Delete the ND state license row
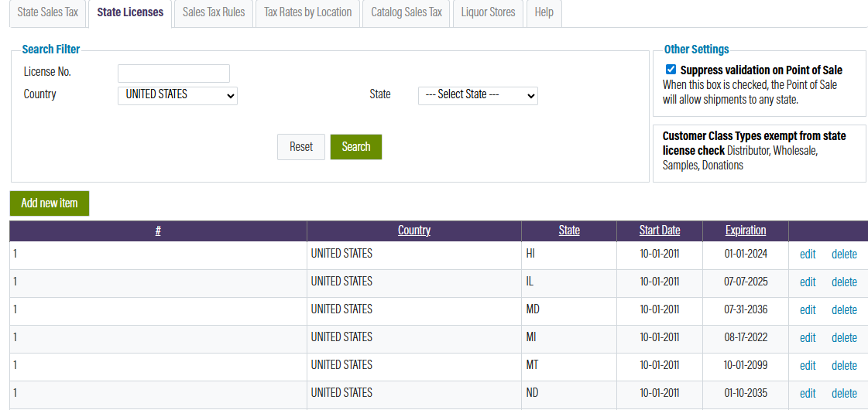The image size is (868, 410). [x=844, y=394]
